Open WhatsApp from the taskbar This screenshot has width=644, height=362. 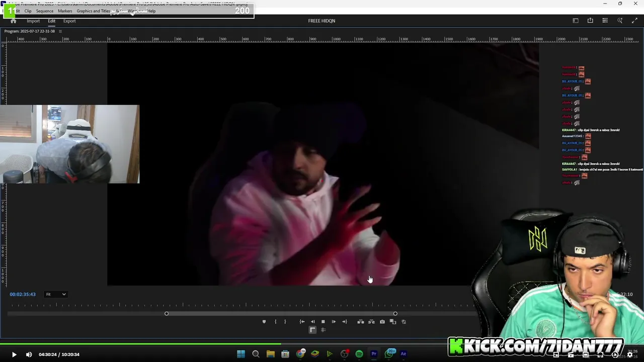point(389,354)
